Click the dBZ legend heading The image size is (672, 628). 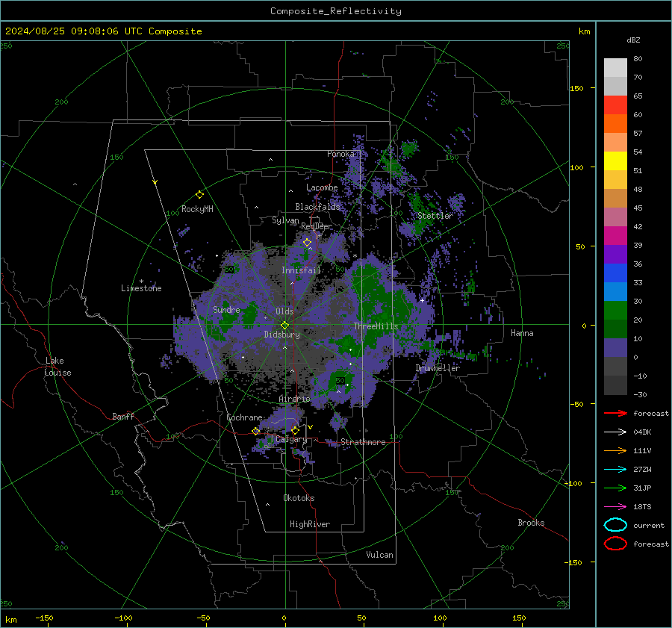(x=633, y=40)
